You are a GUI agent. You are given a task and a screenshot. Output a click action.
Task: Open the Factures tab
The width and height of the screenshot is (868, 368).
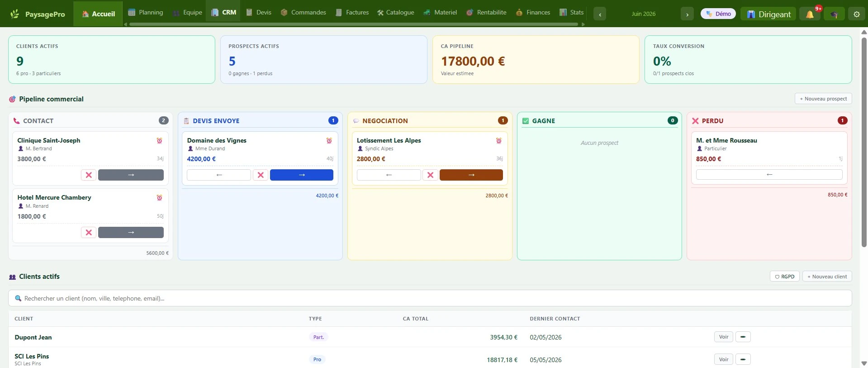[x=352, y=12]
